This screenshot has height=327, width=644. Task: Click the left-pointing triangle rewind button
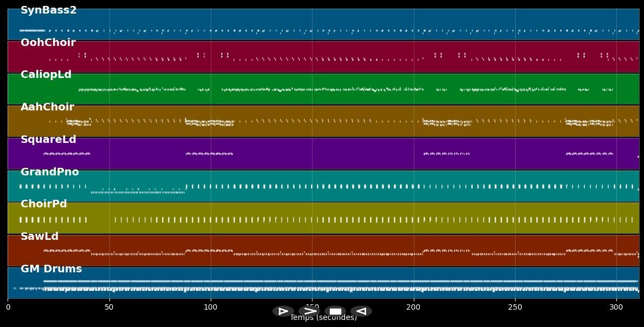pyautogui.click(x=361, y=311)
